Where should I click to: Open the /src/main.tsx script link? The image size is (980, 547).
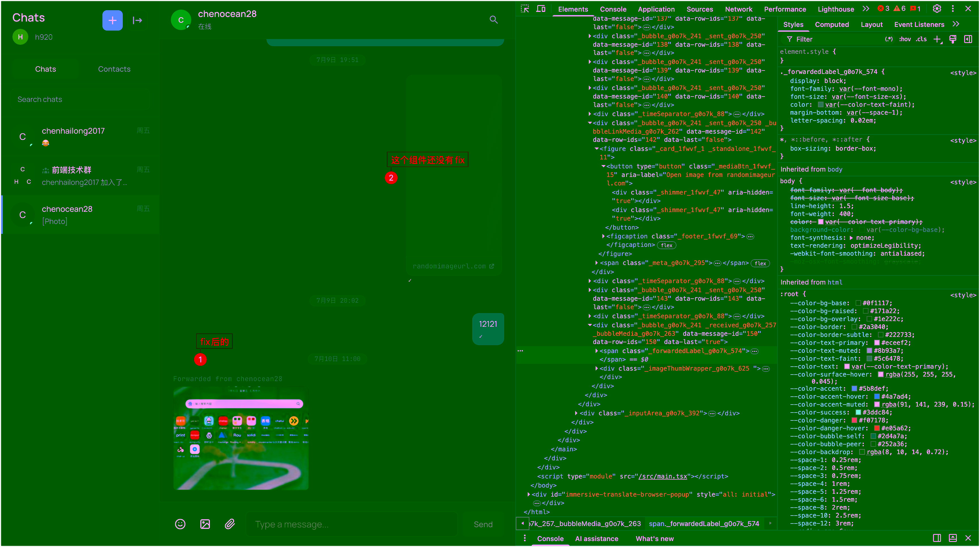(x=663, y=477)
